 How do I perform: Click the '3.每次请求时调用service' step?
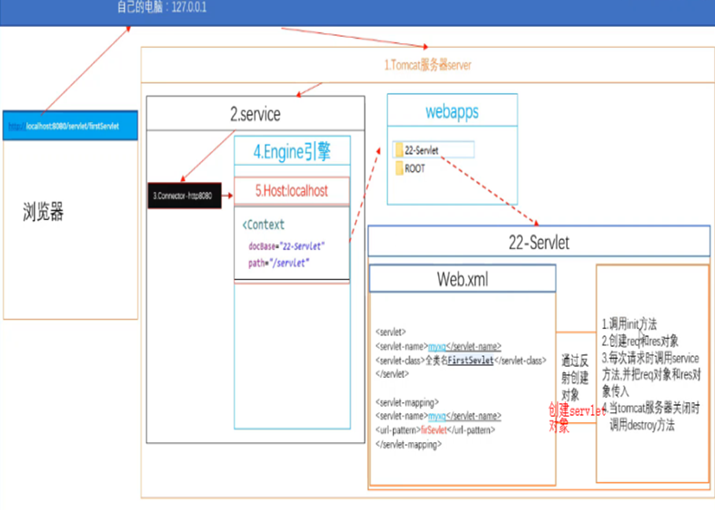[651, 374]
